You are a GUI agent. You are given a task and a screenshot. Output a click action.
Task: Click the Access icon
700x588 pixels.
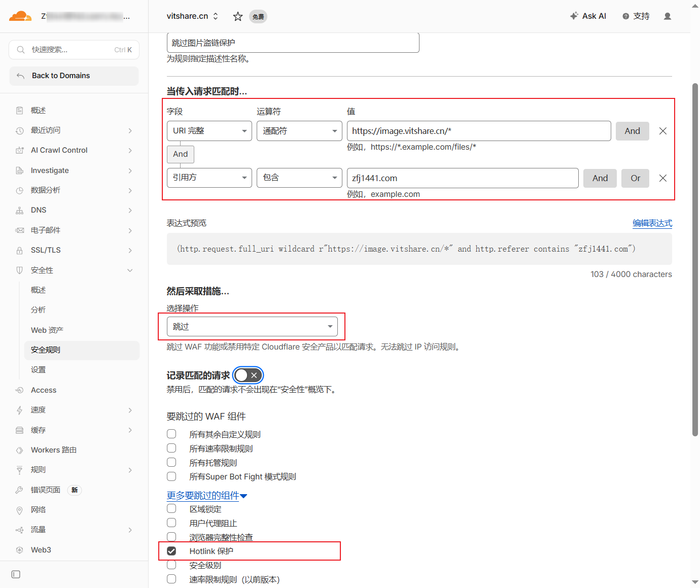coord(20,390)
